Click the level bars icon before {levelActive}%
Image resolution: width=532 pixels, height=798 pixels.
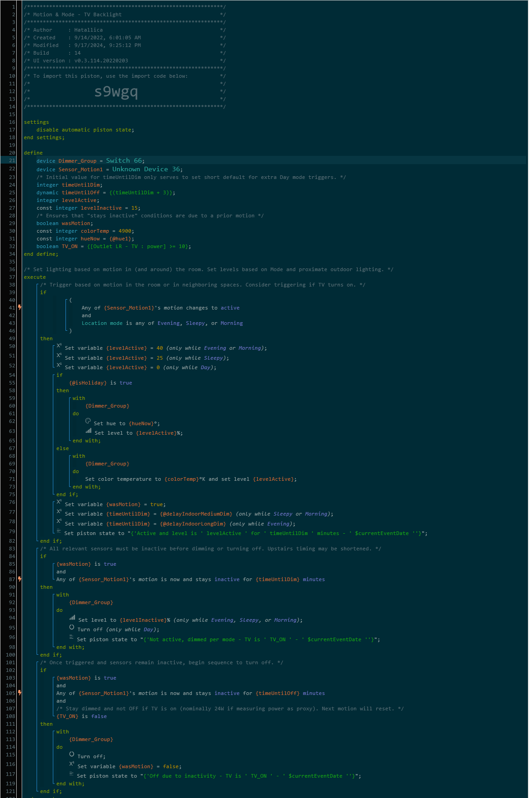click(89, 431)
